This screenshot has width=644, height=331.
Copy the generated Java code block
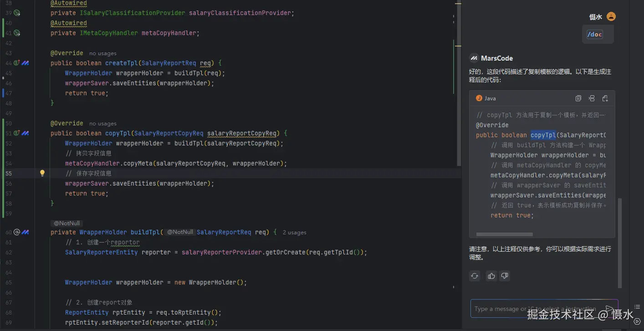[x=578, y=98]
